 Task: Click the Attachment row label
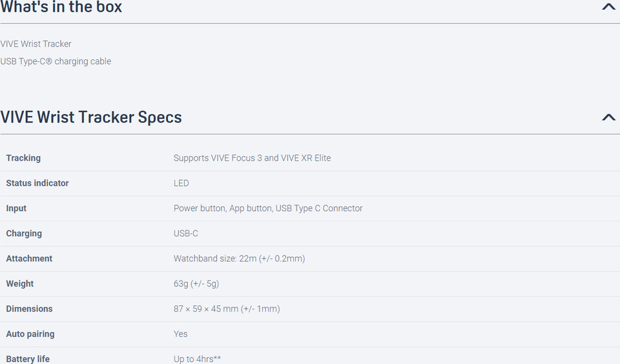(29, 259)
